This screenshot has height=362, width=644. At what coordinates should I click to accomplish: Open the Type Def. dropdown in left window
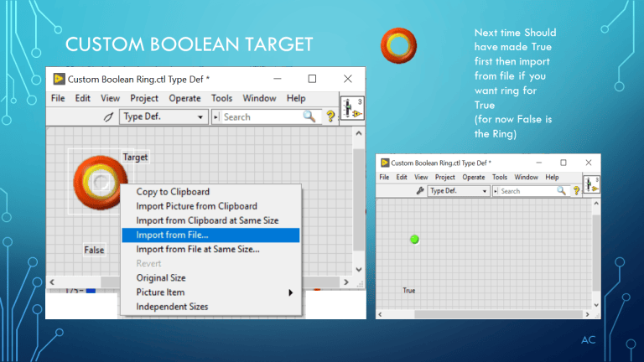point(164,116)
